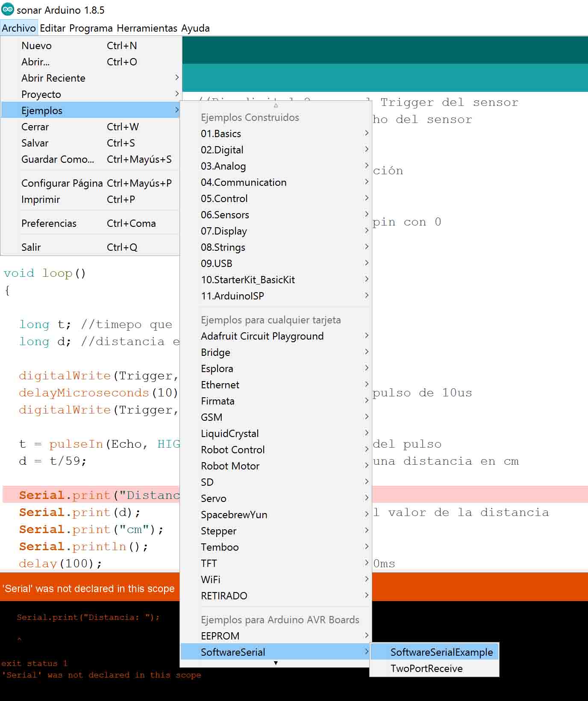This screenshot has width=588, height=701.
Task: Click Salir to quit Arduino
Action: (x=91, y=247)
